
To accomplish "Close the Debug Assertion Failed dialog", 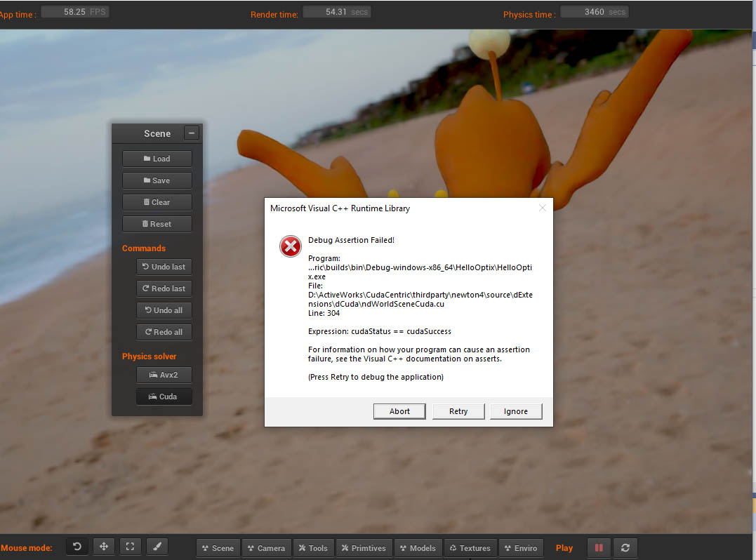I will pyautogui.click(x=542, y=208).
